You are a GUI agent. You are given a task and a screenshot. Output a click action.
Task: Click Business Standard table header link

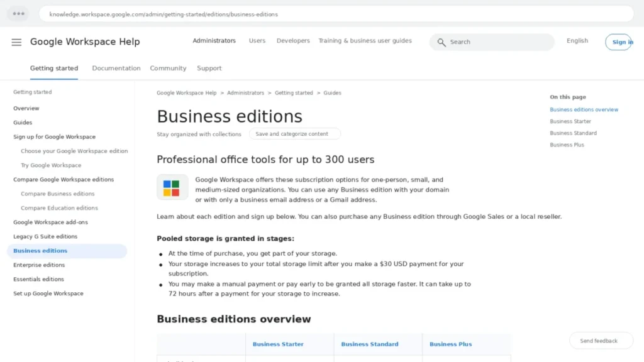(x=370, y=344)
